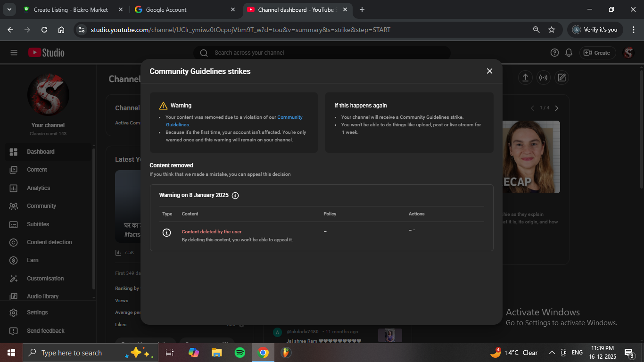This screenshot has height=362, width=644.
Task: Open Settings in the left sidebar
Action: click(x=37, y=313)
